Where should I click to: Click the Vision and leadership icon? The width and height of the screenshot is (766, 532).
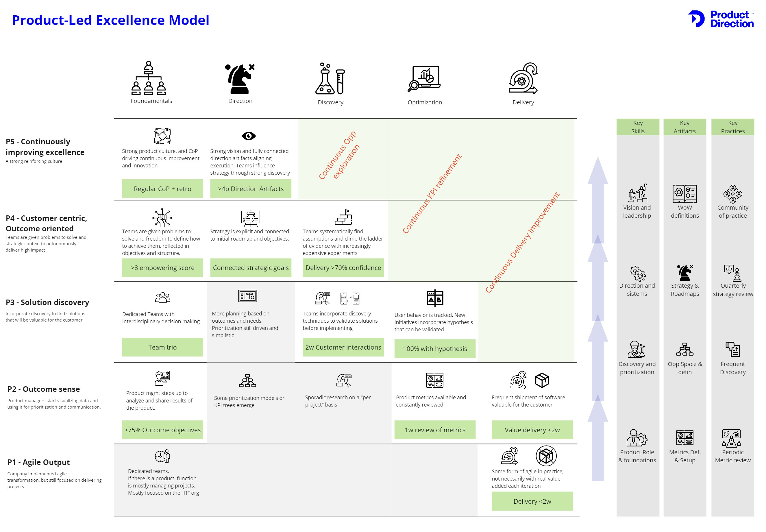(637, 193)
